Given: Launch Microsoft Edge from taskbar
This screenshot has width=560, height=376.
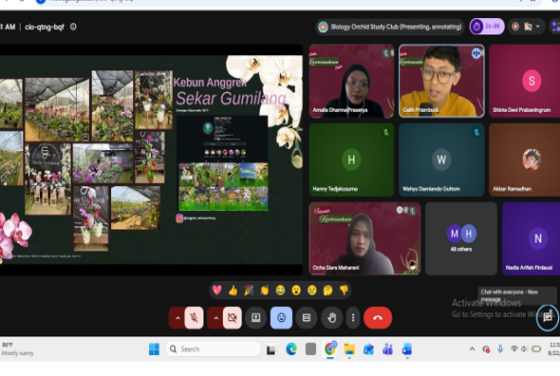Looking at the screenshot, I should point(291,349).
